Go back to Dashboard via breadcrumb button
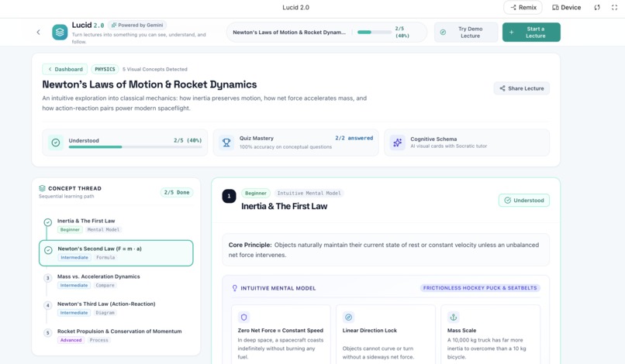 pyautogui.click(x=65, y=69)
